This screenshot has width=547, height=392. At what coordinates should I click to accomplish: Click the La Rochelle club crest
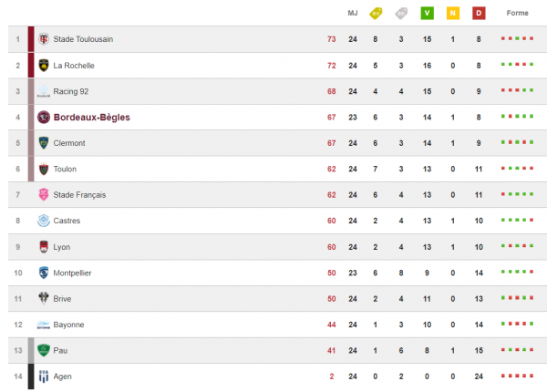point(44,66)
